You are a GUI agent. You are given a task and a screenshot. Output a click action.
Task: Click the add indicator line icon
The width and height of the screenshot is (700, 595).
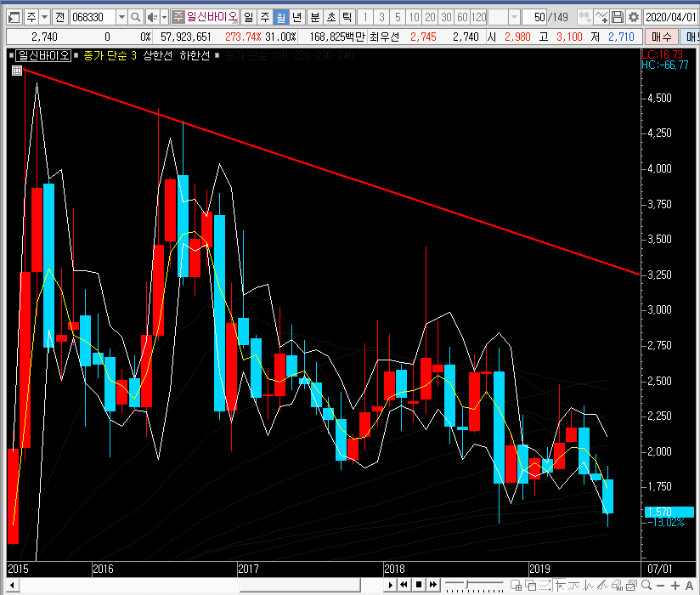click(x=601, y=17)
